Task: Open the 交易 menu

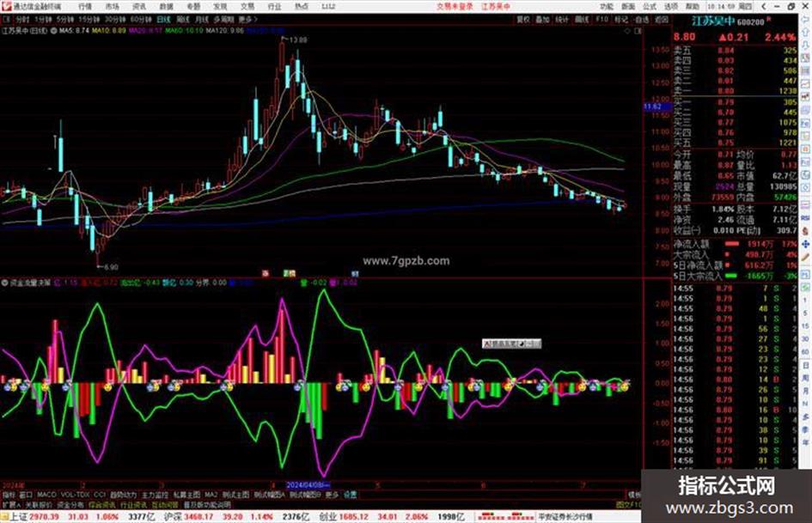Action: click(247, 7)
